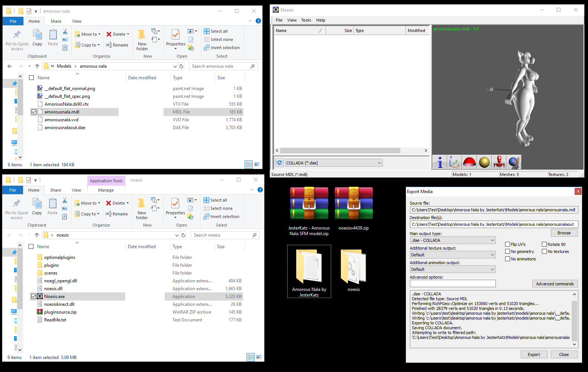Viewport: 588px width, 372px height.
Task: Click the blue info icon in Noesis
Action: 440,162
